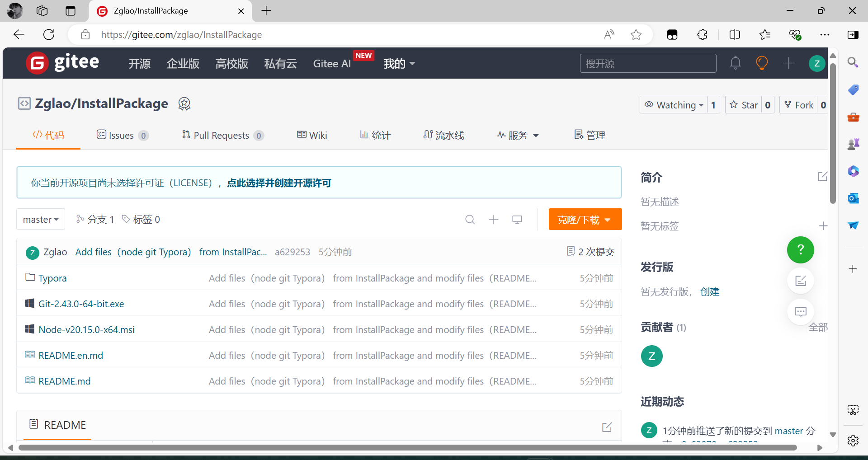Click the plus icon to add file
Image resolution: width=868 pixels, height=460 pixels.
pyautogui.click(x=494, y=220)
